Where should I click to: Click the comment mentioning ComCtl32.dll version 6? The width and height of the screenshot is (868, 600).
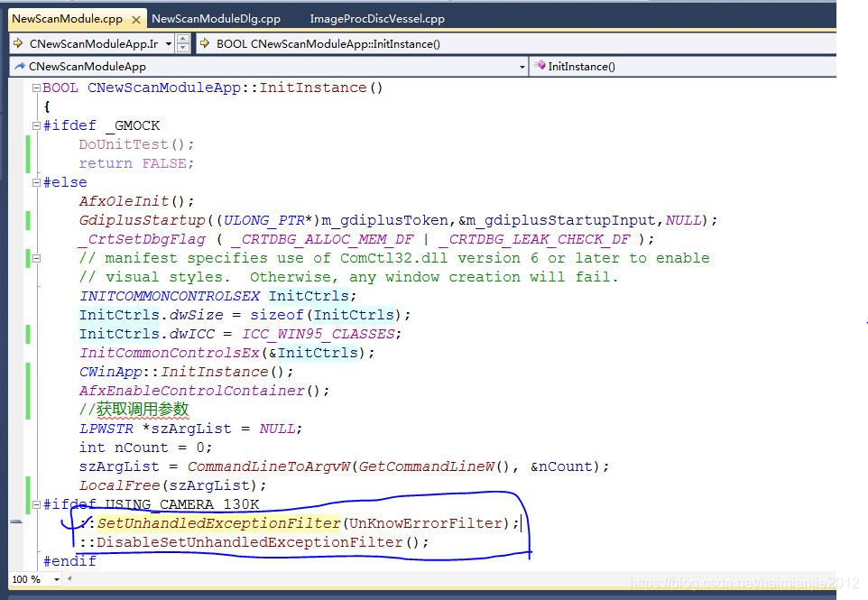394,258
